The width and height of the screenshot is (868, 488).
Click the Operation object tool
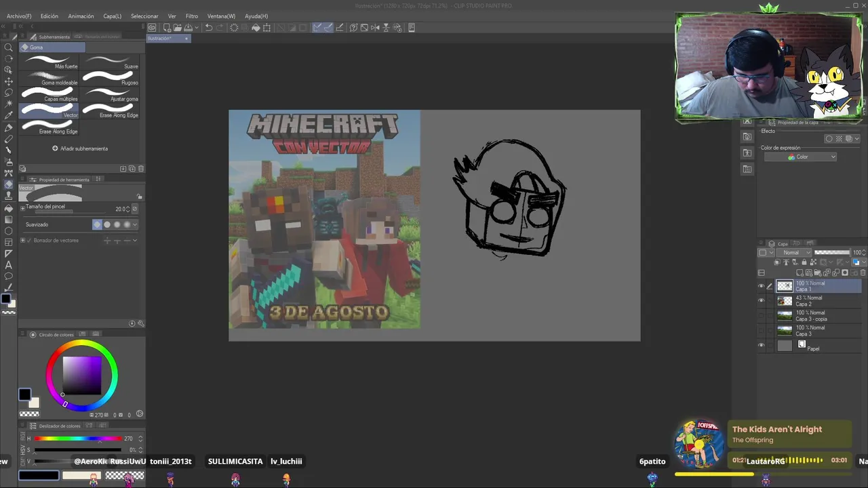(x=8, y=69)
